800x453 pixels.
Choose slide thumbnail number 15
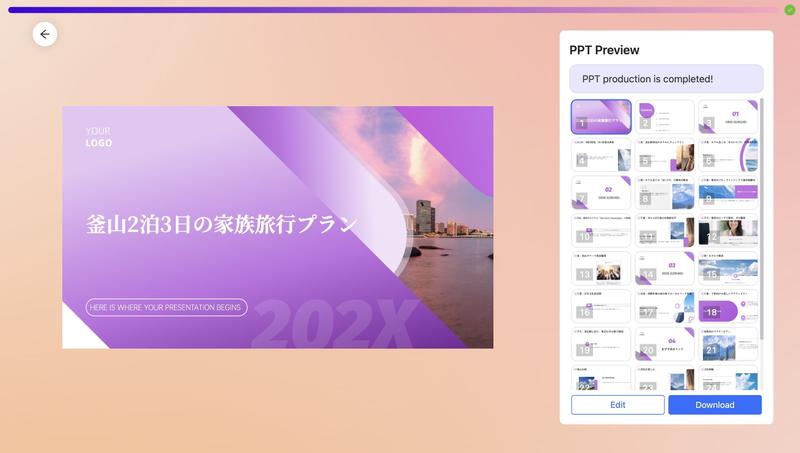point(728,268)
